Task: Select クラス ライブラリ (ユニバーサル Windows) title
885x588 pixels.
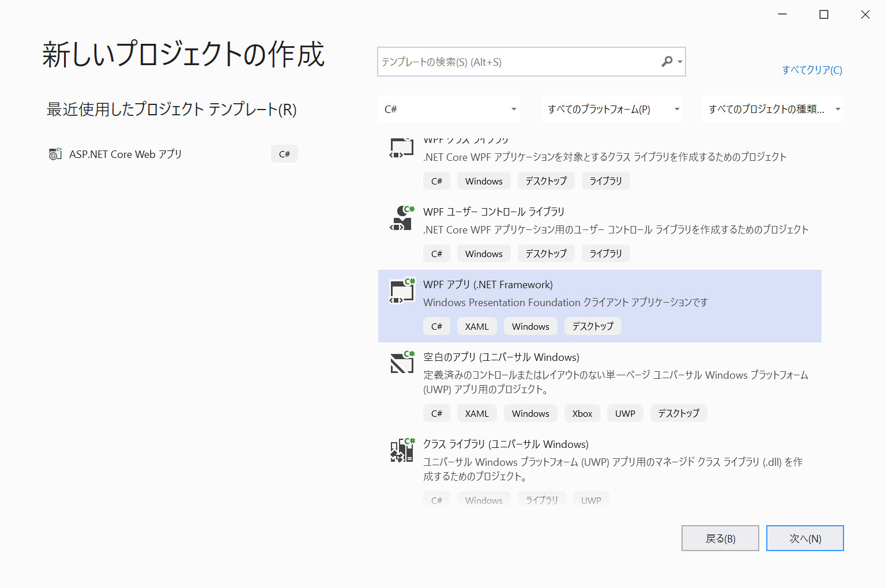Action: pyautogui.click(x=506, y=444)
